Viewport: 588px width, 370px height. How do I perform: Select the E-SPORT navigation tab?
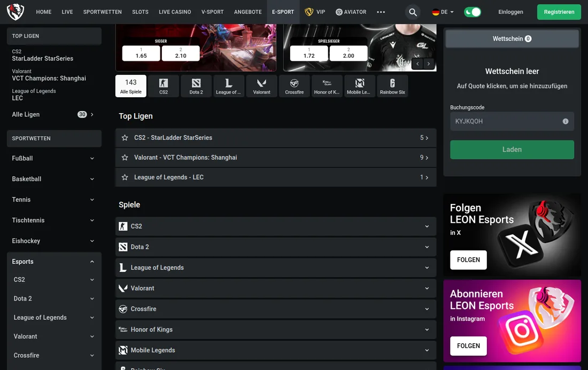pyautogui.click(x=283, y=12)
